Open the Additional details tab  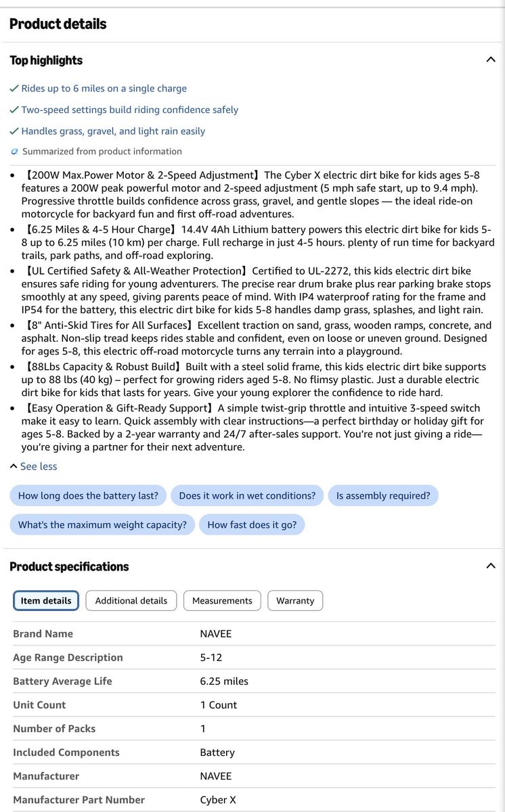[x=131, y=601]
